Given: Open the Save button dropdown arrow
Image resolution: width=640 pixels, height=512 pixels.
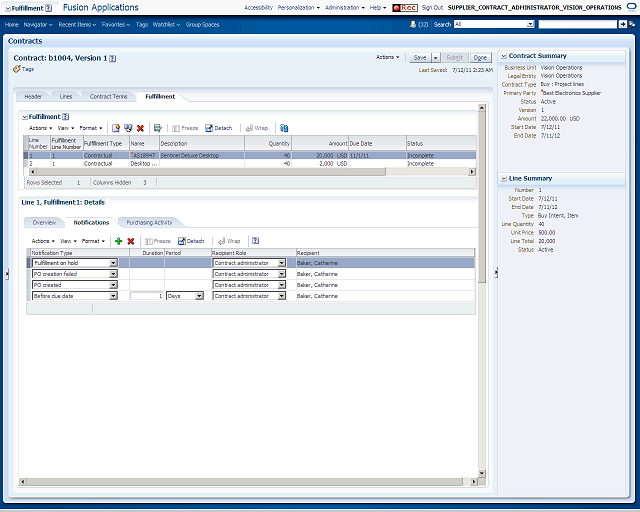Looking at the screenshot, I should tap(436, 58).
